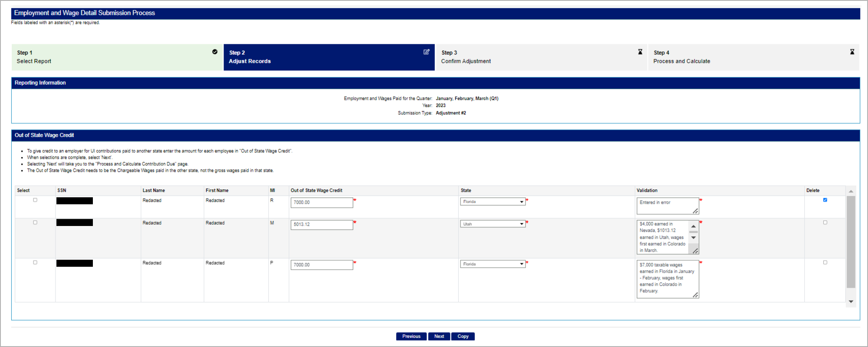Check the Select checkbox for the second row
The height and width of the screenshot is (347, 868).
tap(35, 223)
